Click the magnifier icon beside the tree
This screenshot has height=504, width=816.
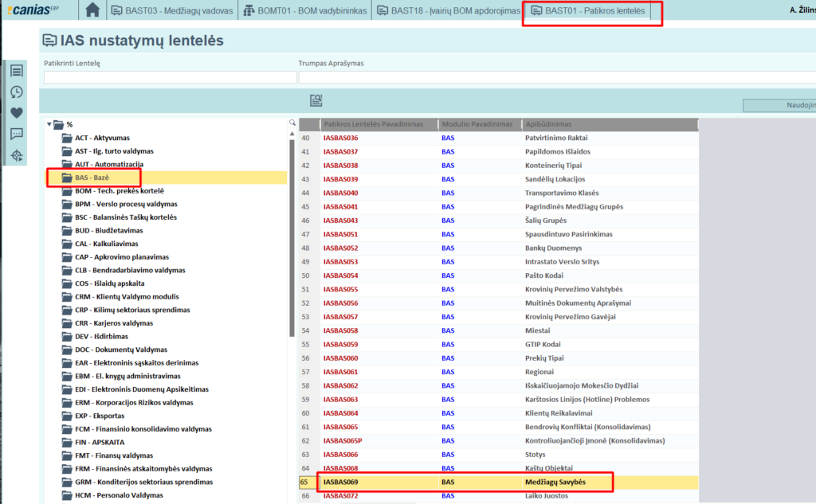(292, 123)
